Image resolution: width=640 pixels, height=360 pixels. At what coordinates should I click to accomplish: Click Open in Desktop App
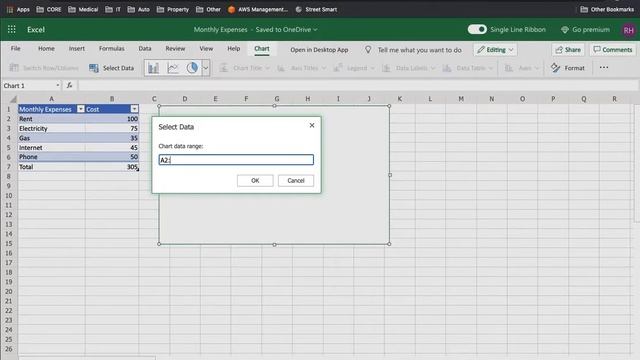pos(319,50)
